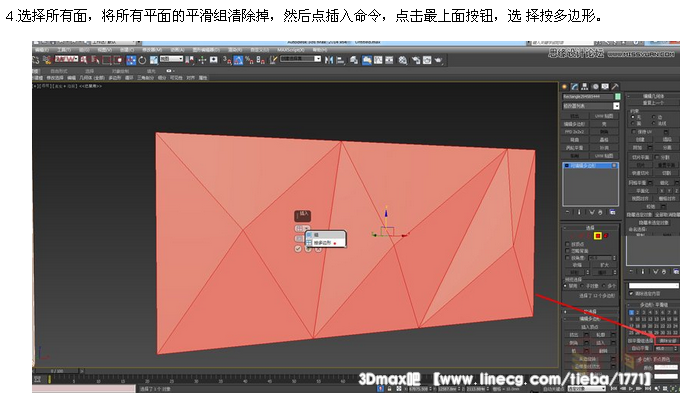The height and width of the screenshot is (396, 680).
Task: Select the Rotate tool in main toolbar
Action: 142,60
